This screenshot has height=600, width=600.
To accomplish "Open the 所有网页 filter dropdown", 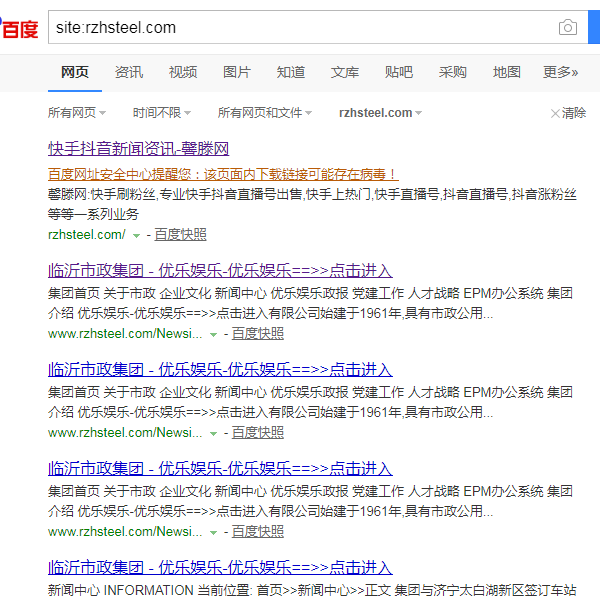I will pyautogui.click(x=77, y=113).
